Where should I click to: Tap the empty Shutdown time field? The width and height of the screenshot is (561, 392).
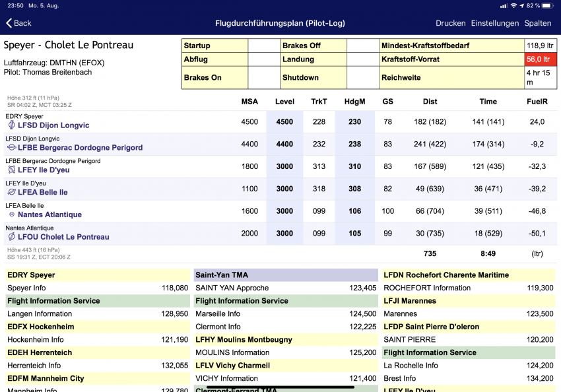[x=363, y=78]
